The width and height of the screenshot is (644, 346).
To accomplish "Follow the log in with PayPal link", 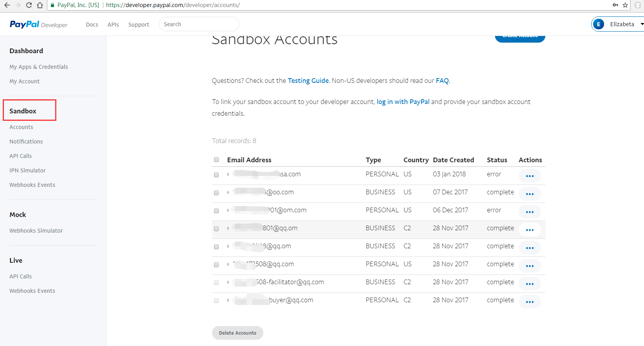I will pos(403,102).
